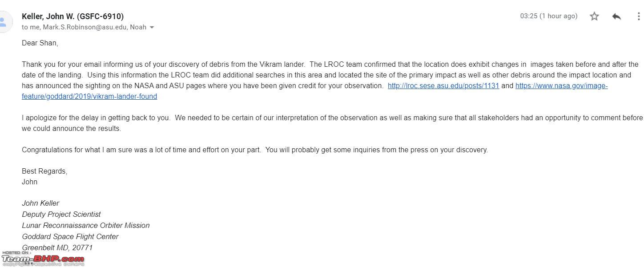This screenshot has width=644, height=268.
Task: Expand recipient details arrow next to Noah
Action: (152, 28)
